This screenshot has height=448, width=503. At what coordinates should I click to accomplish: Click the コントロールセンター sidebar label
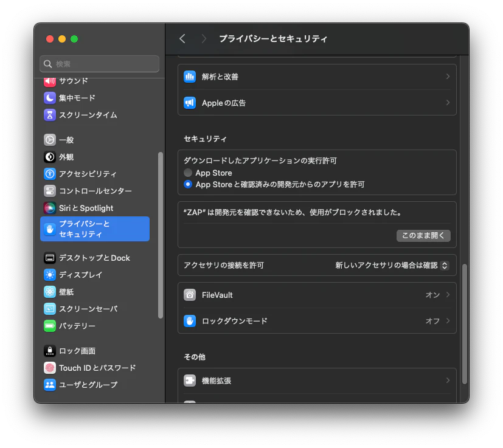pos(95,191)
